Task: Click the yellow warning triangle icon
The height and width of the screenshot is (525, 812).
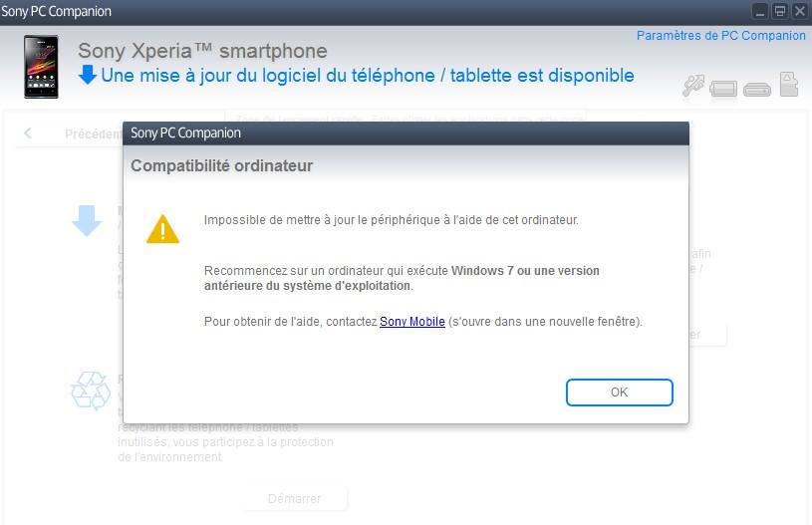Action: (x=162, y=229)
